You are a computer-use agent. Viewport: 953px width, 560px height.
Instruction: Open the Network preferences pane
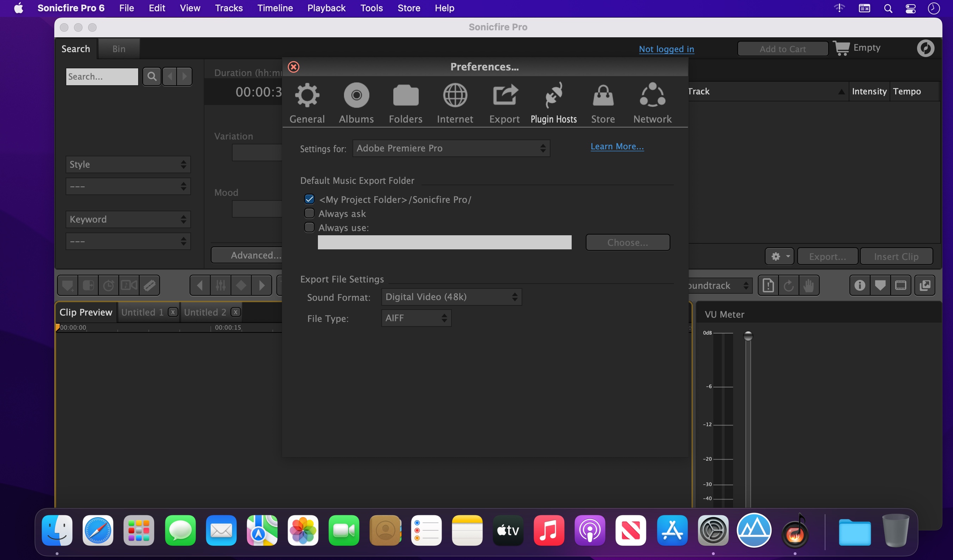click(652, 103)
